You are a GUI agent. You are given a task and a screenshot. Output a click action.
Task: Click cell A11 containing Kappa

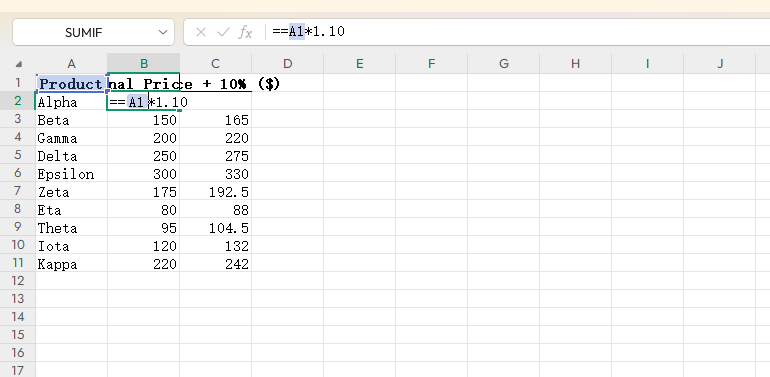pos(72,263)
